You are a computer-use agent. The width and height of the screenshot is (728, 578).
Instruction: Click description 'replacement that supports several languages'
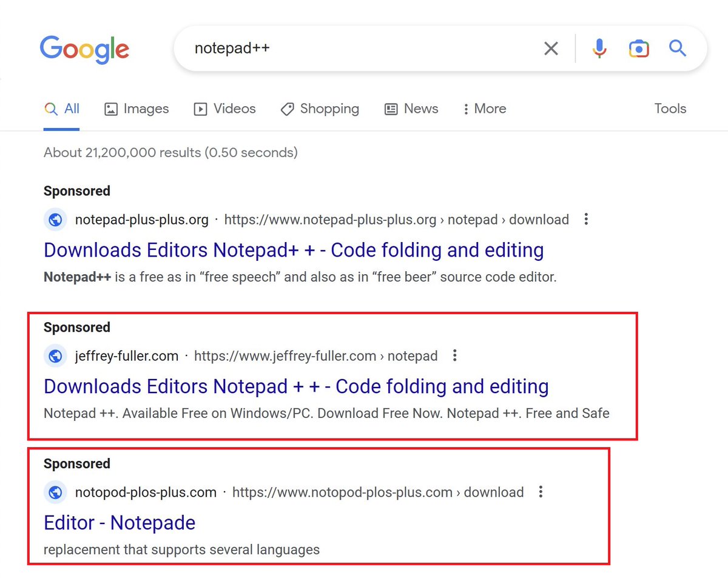click(x=181, y=550)
